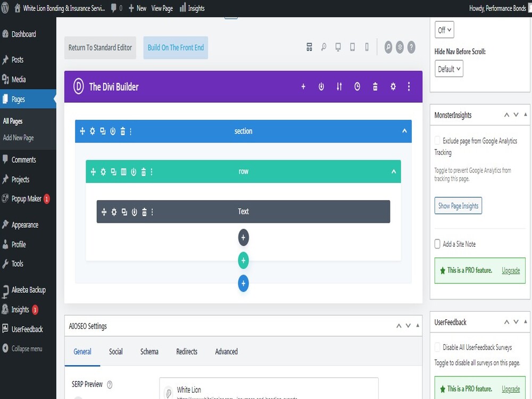Switch to phone preview mode
Viewport: 532px width, 399px height.
click(x=366, y=47)
